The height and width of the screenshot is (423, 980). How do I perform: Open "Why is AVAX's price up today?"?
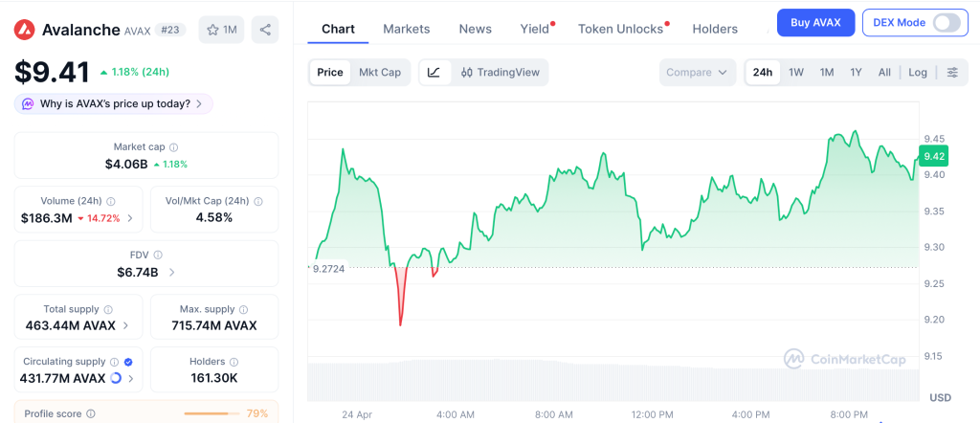coord(114,103)
